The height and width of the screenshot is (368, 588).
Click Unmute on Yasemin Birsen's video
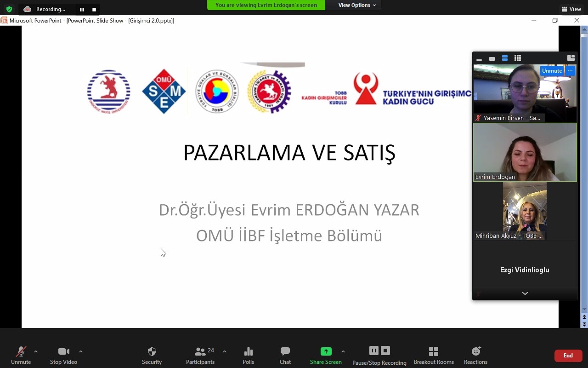tap(551, 71)
